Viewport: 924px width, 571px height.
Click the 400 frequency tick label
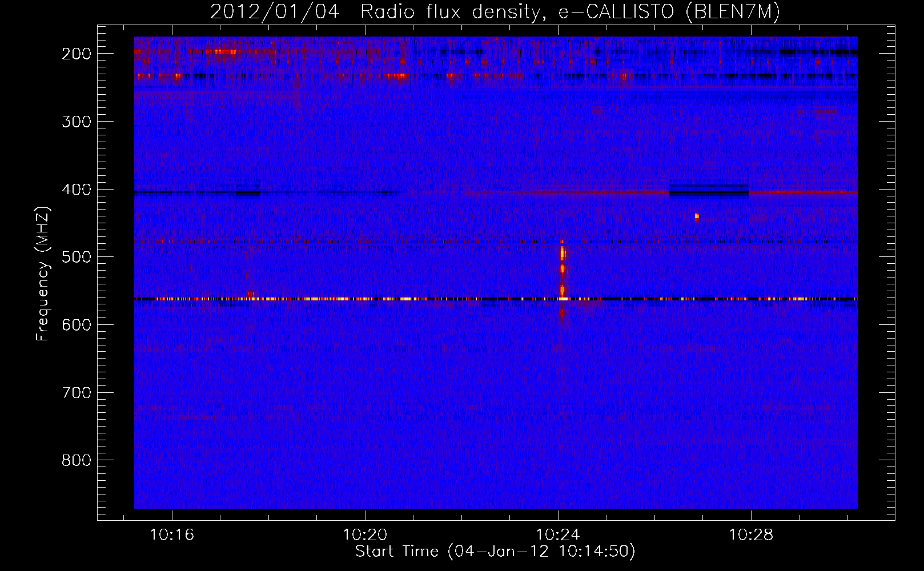point(77,190)
